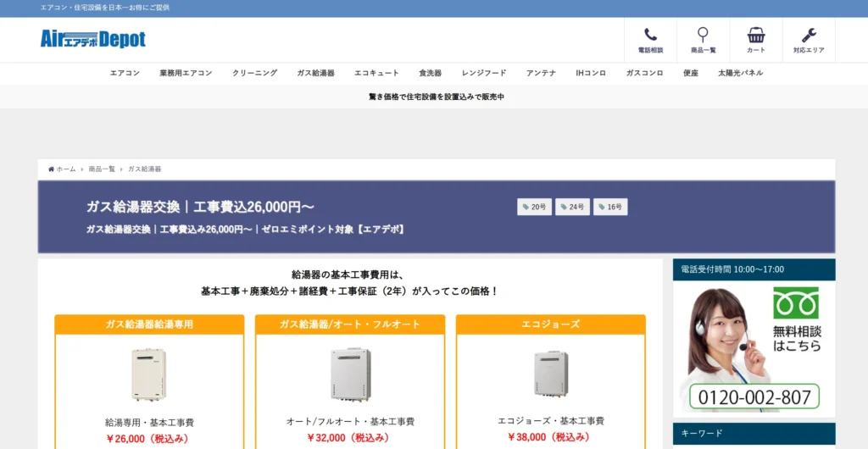Open the 業務用エアコン menu item

click(186, 74)
